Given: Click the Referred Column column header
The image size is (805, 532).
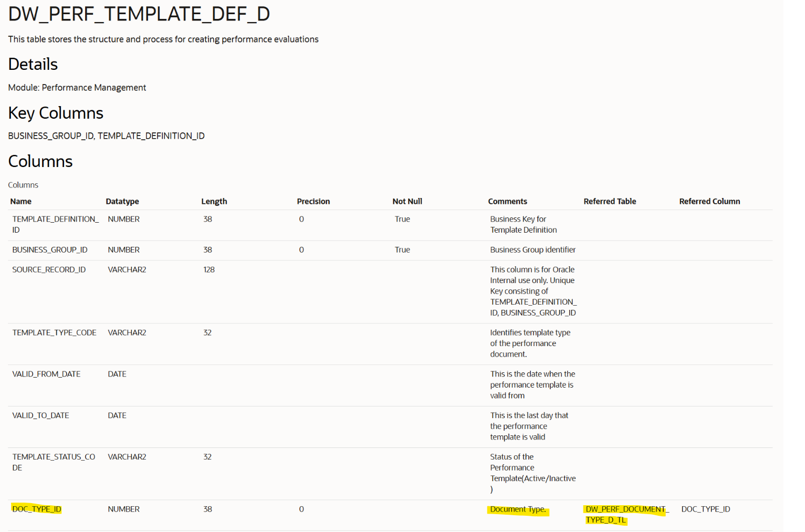Looking at the screenshot, I should pyautogui.click(x=709, y=201).
